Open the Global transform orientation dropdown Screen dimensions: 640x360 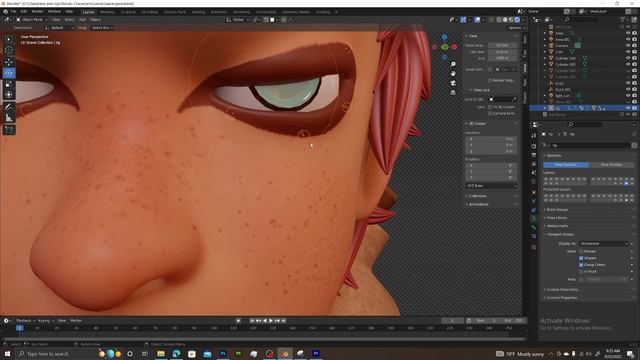point(238,20)
